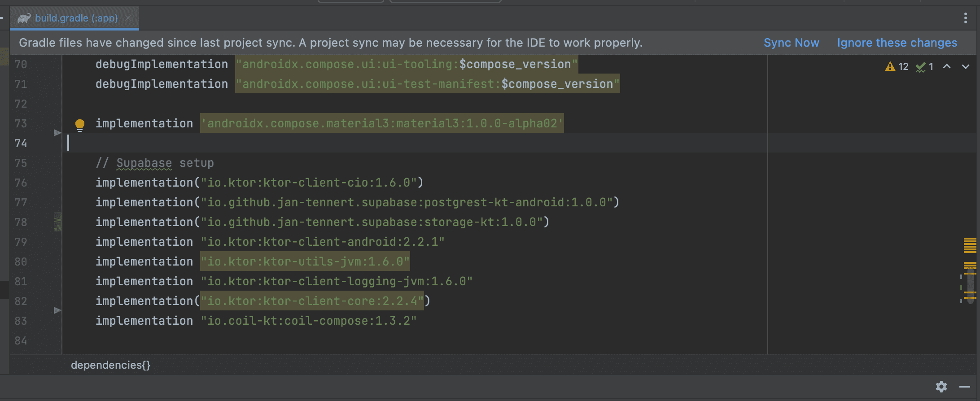Viewport: 980px width, 401px height.
Task: Click the warning triangle showing 12 problems
Action: [x=890, y=67]
